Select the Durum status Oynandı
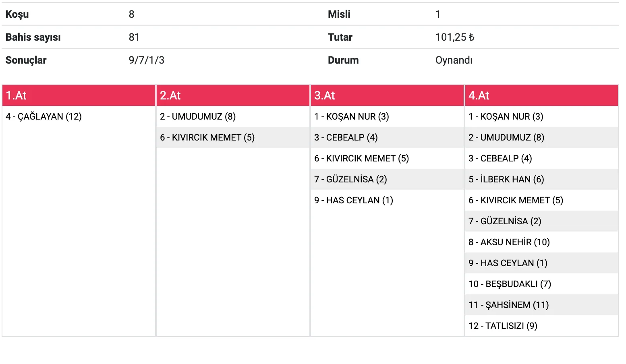 [454, 60]
